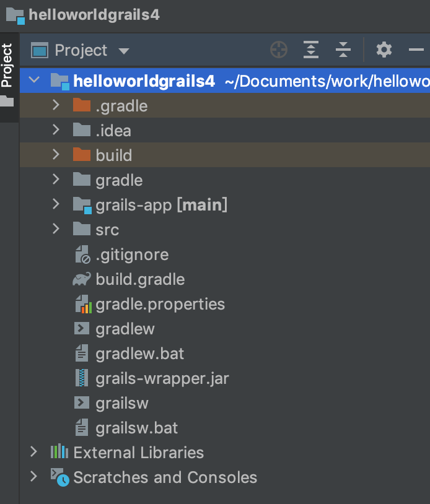
Task: Expand the grails-app [main] folder
Action: (56, 204)
